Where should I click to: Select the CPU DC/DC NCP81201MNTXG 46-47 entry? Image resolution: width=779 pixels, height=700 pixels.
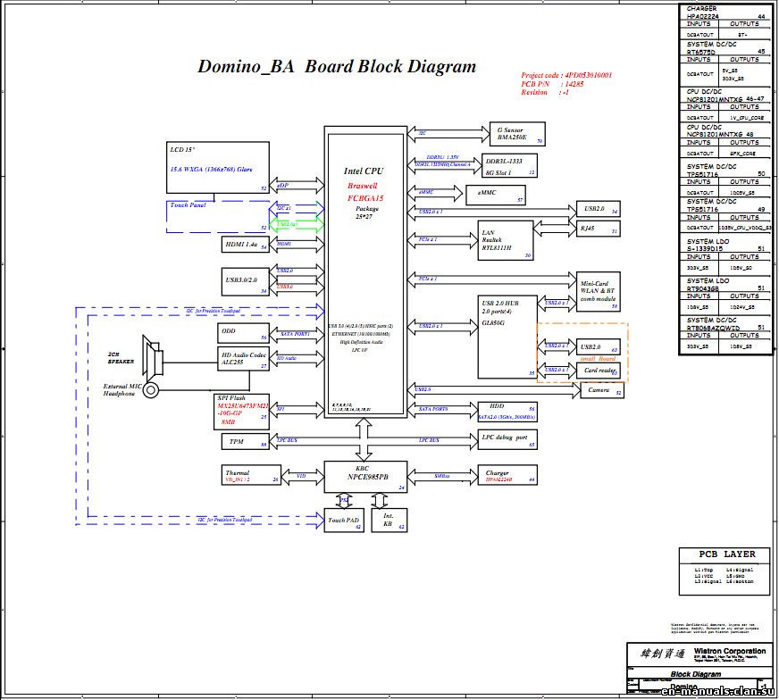[725, 96]
